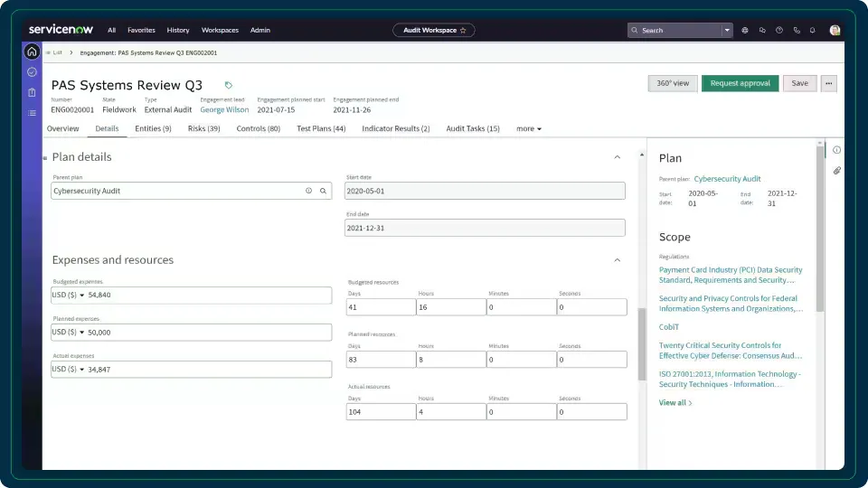This screenshot has height=488, width=868.
Task: Click the main form vertical scrollbar
Action: pyautogui.click(x=642, y=344)
